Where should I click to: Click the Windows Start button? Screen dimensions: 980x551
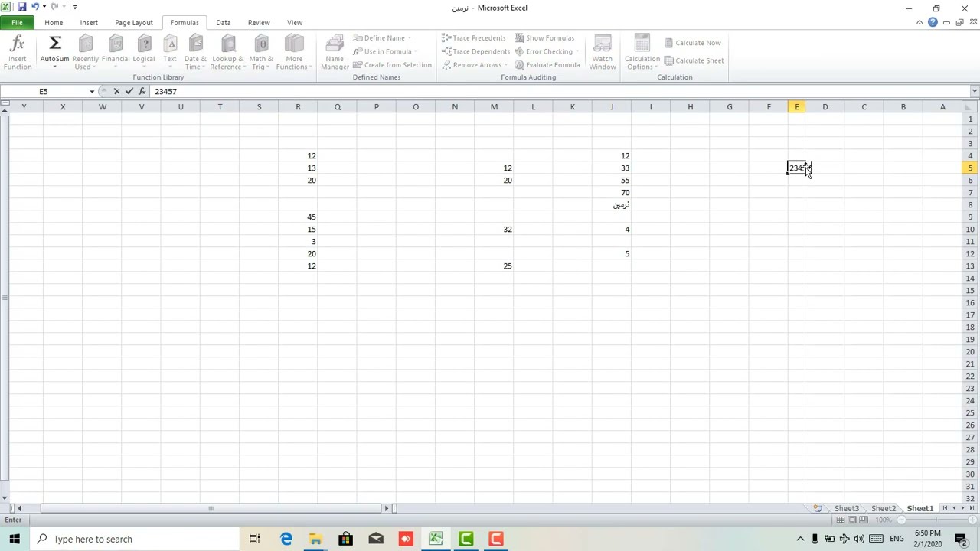click(15, 539)
